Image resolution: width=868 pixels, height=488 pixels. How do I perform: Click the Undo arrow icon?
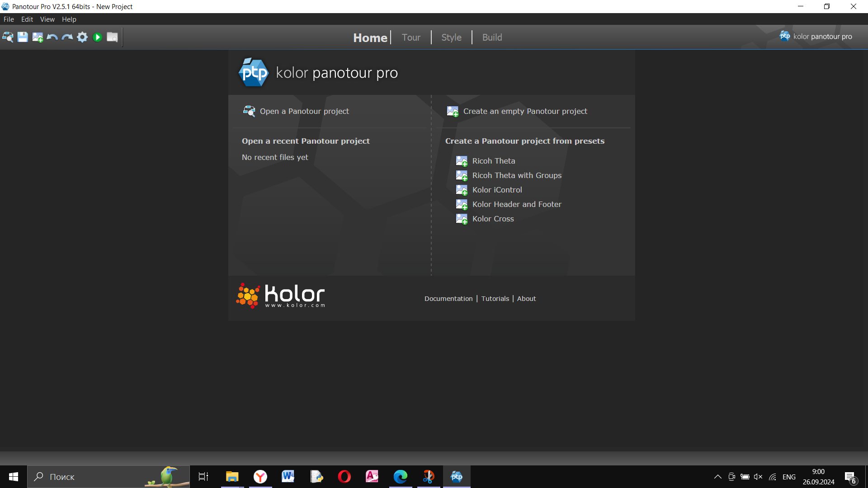52,37
